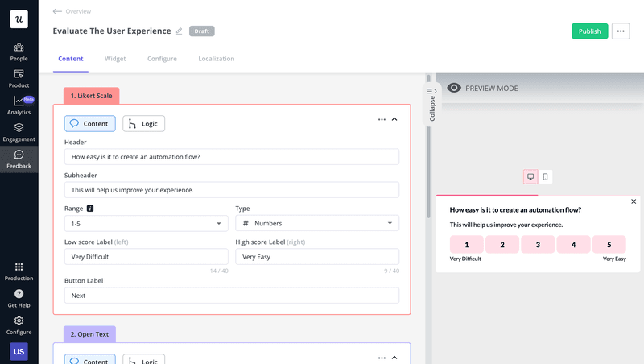The image size is (644, 364).
Task: Switch to the Localization tab
Action: pos(217,59)
